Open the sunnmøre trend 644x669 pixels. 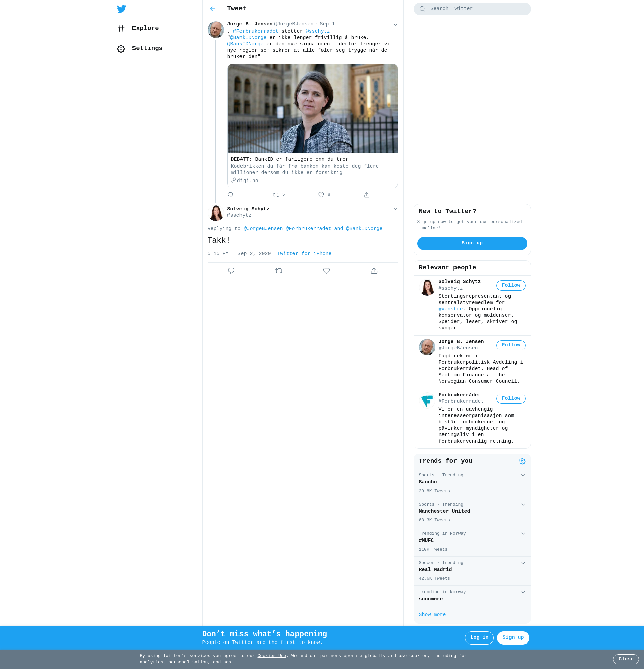pos(472,596)
